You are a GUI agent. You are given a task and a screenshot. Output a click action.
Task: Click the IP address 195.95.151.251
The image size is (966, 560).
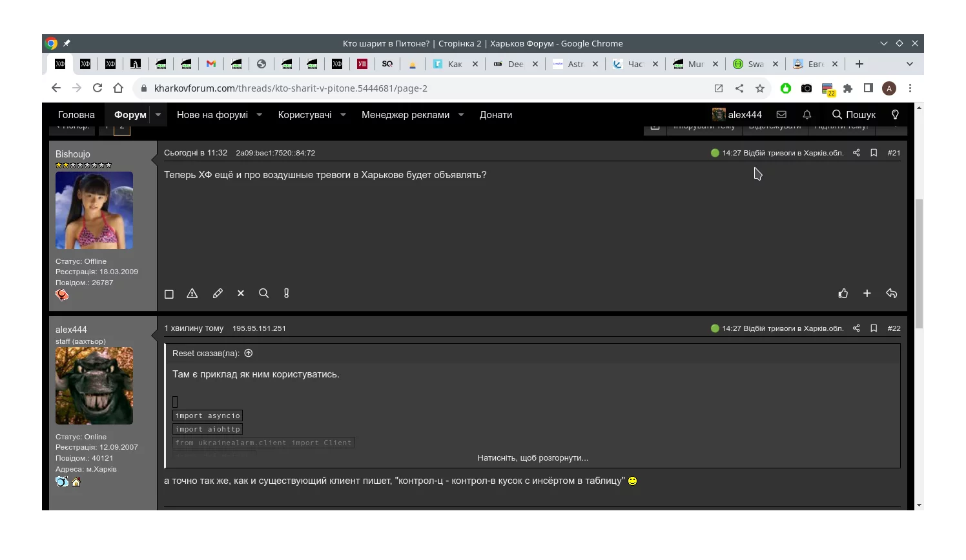(259, 328)
